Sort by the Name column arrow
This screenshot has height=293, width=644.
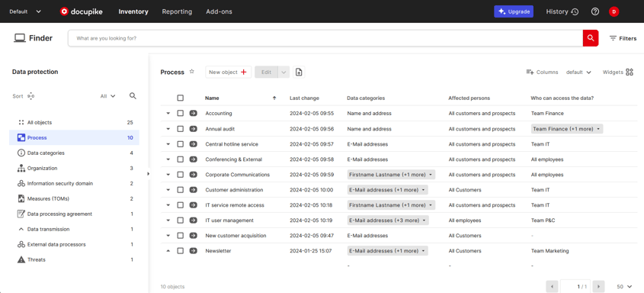click(x=274, y=98)
